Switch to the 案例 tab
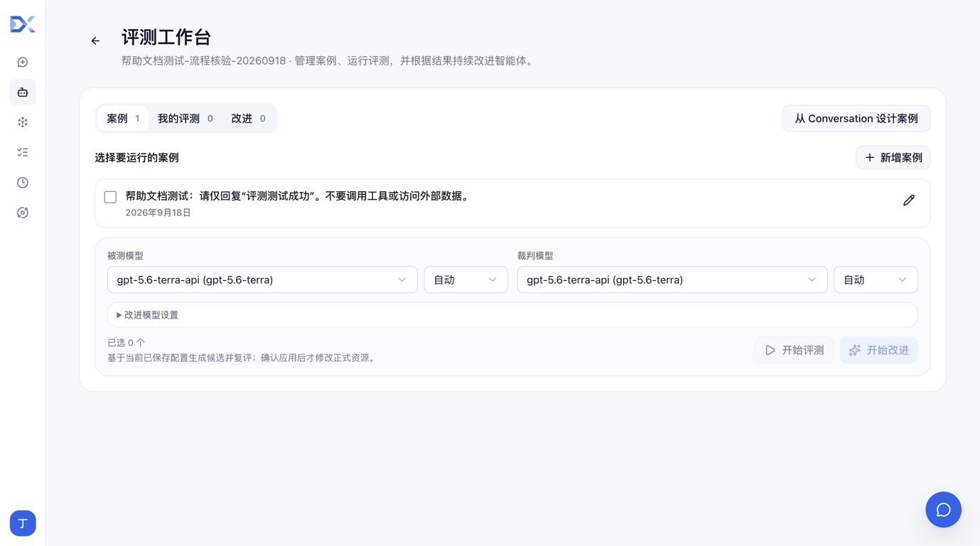Viewport: 980px width, 546px height. [x=123, y=119]
